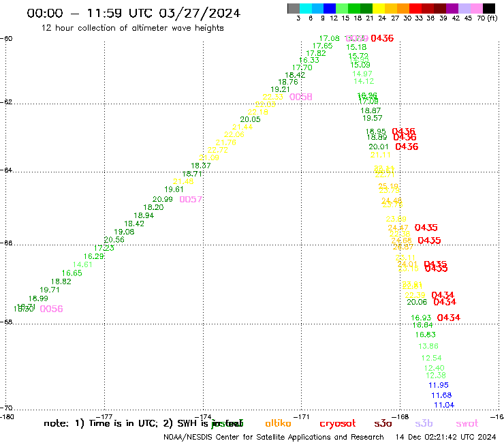504x443 pixels.
Task: Click the wave height value 19.61
Action: pyautogui.click(x=174, y=189)
